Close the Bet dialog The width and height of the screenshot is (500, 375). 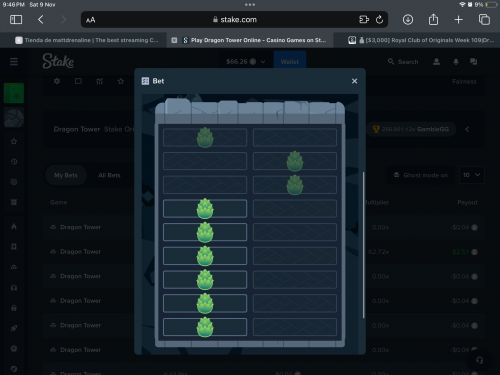[354, 81]
